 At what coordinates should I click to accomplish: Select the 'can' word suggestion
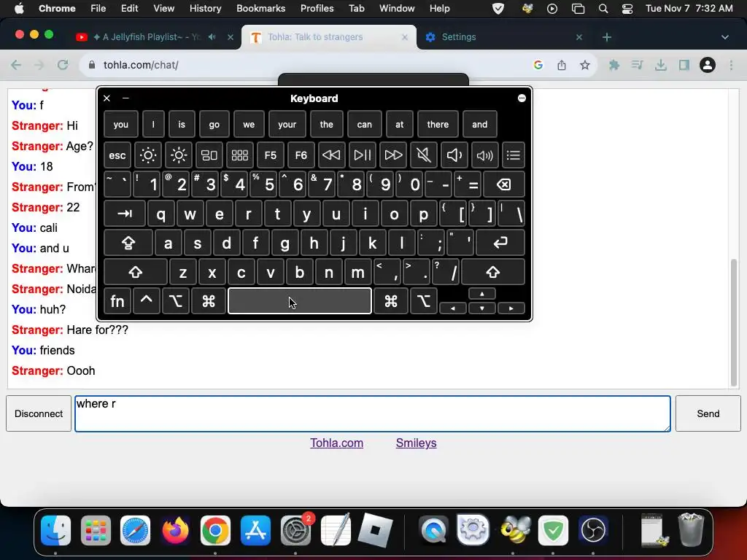[x=365, y=124]
